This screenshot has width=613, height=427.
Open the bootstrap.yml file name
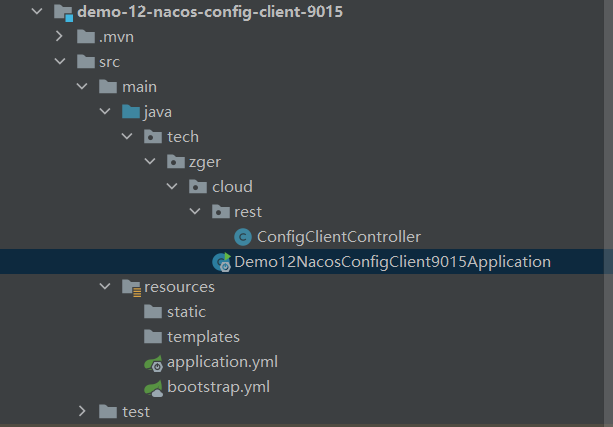tap(219, 388)
